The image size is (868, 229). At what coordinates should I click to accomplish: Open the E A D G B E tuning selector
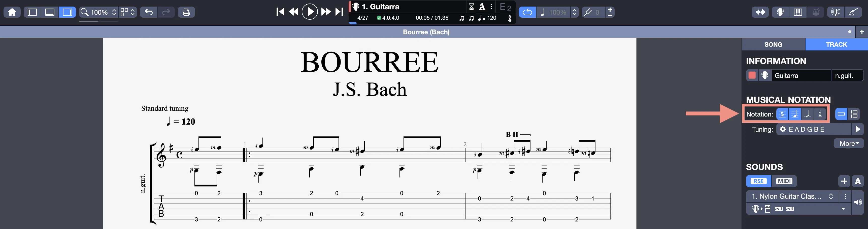(x=814, y=129)
